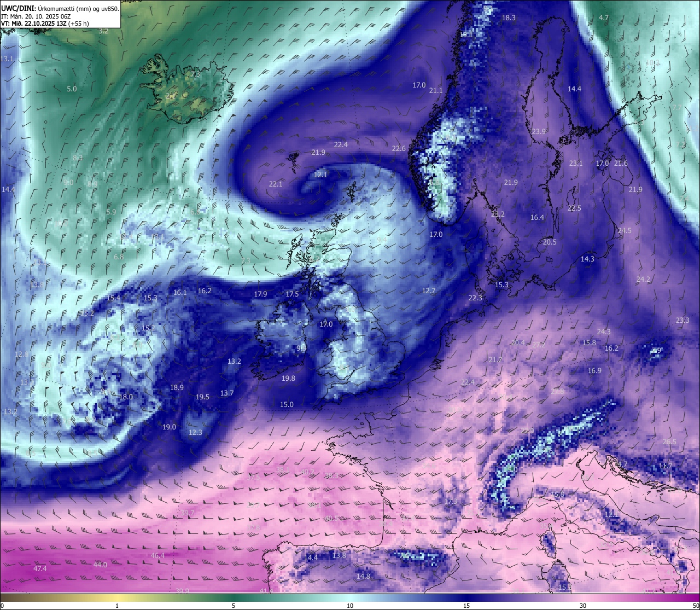Screen dimensions: 700x610
Task: Click the map title line 'UWC/DINI: Úrkomumætti (mm) og uv850.'
Action: 60,8
